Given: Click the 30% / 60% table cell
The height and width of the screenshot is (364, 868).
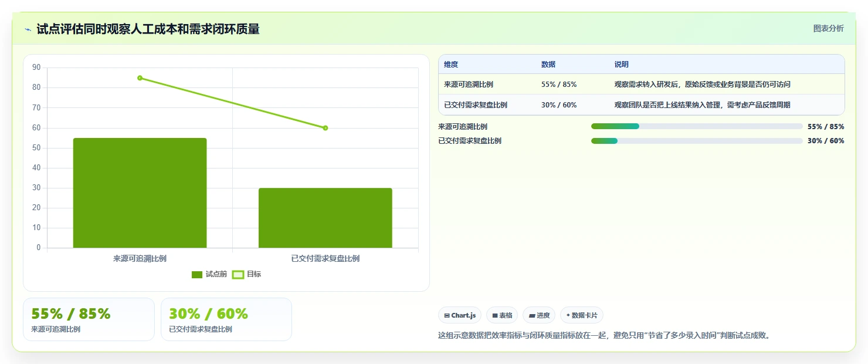Looking at the screenshot, I should point(559,105).
